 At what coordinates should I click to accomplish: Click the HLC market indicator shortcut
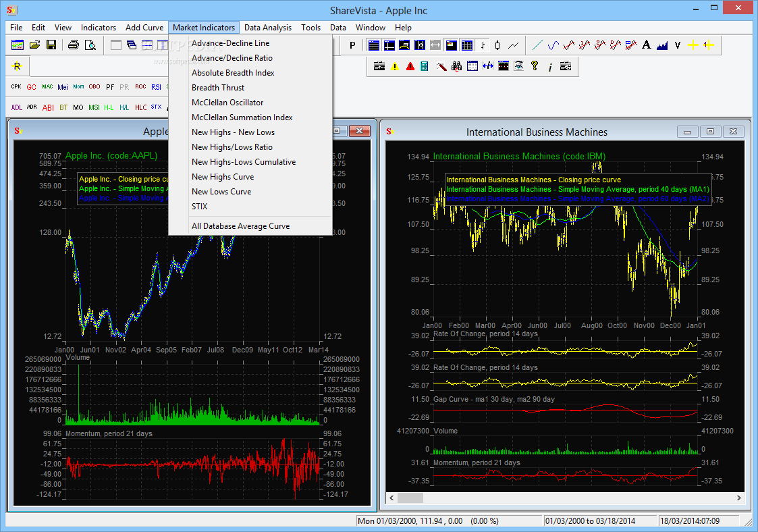[x=140, y=107]
